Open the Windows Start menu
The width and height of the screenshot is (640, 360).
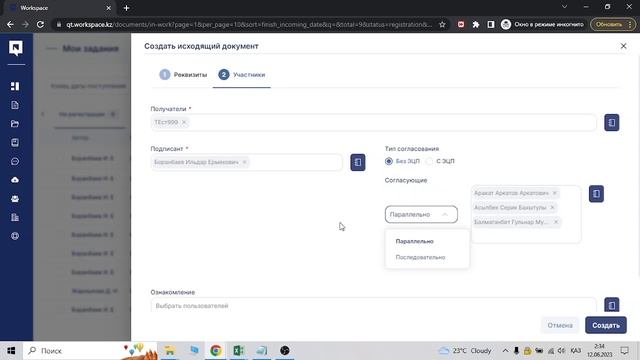click(11, 350)
